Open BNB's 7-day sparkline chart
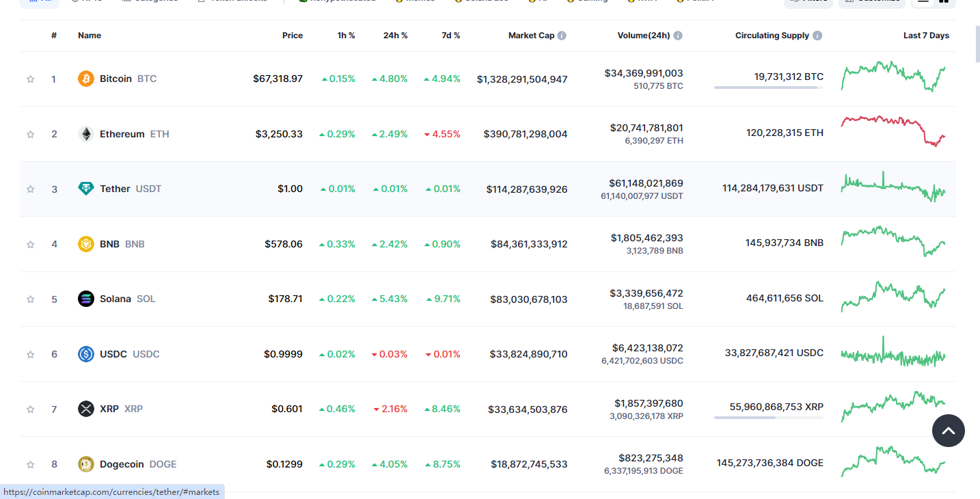Viewport: 980px width, 499px height. point(894,241)
